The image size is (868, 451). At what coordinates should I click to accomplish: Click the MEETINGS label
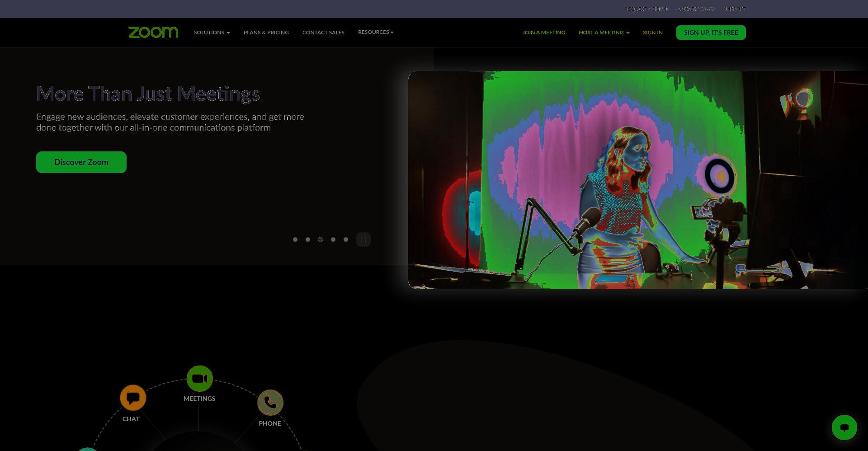point(199,399)
